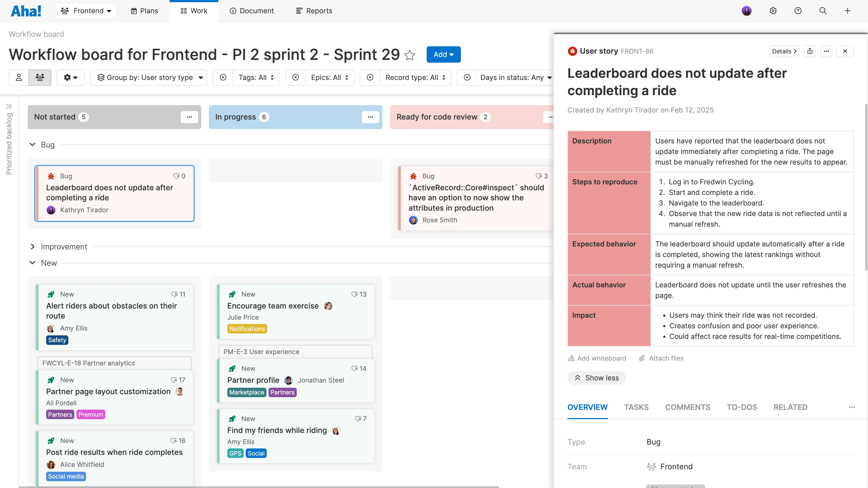Open the search magnifier icon
The image size is (868, 488).
[x=823, y=11]
